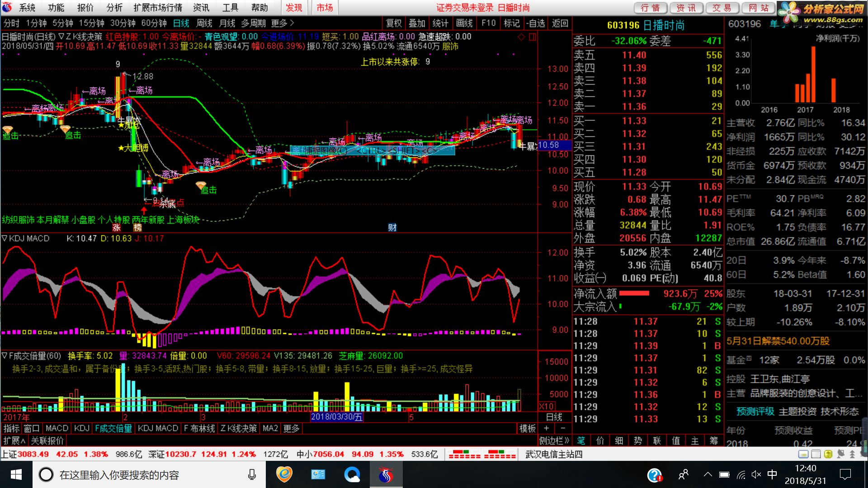Click the 画线 toolbar button
The image size is (868, 488).
[464, 23]
